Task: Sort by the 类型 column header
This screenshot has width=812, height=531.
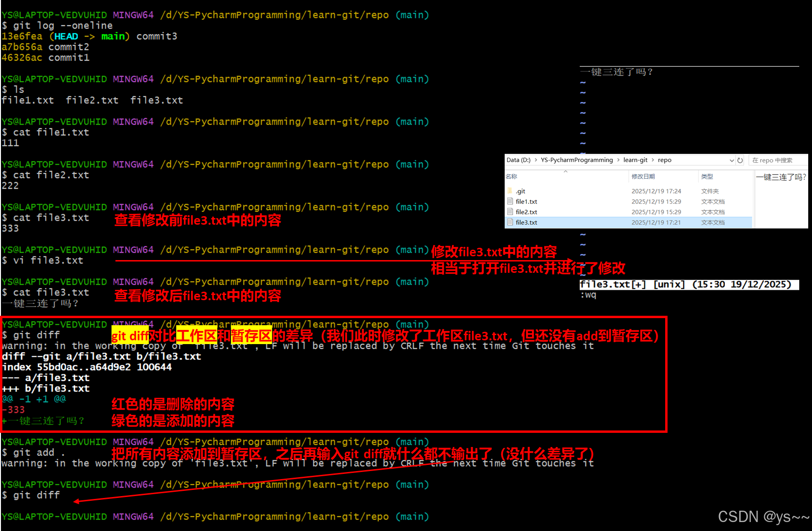Action: tap(707, 177)
